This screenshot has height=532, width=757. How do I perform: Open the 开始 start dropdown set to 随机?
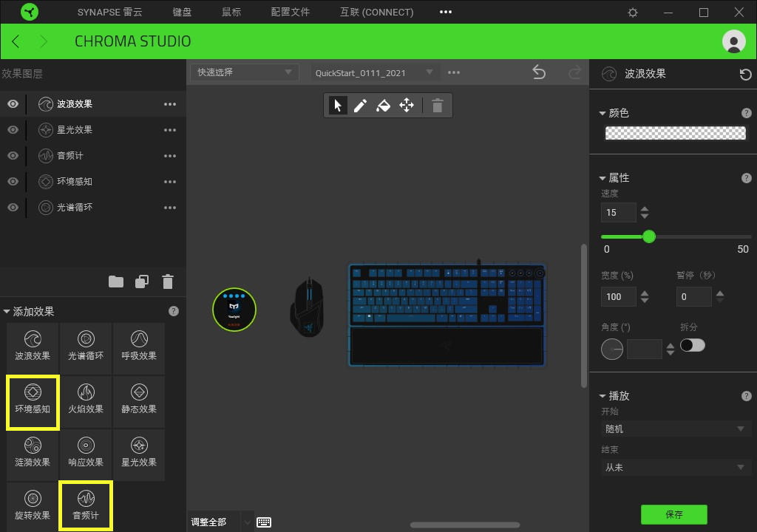point(675,429)
